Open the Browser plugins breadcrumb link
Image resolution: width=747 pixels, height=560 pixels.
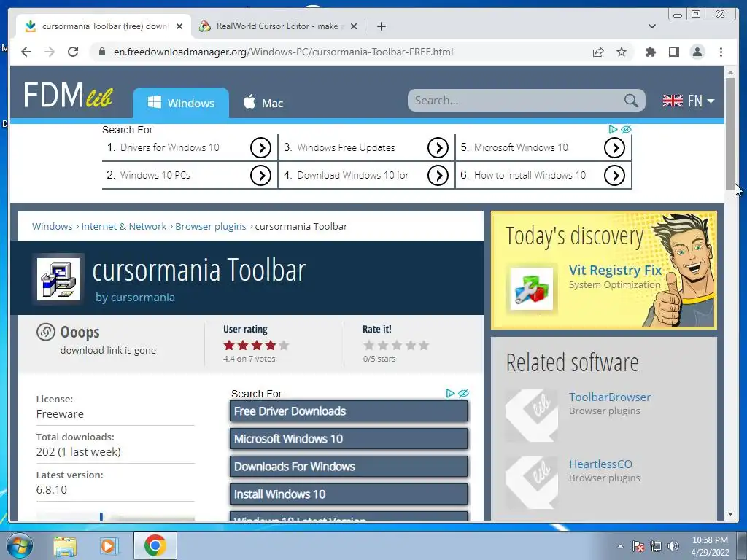pos(211,226)
